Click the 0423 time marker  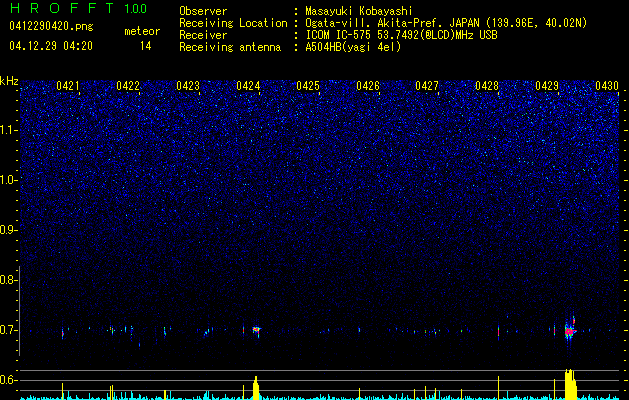[188, 85]
